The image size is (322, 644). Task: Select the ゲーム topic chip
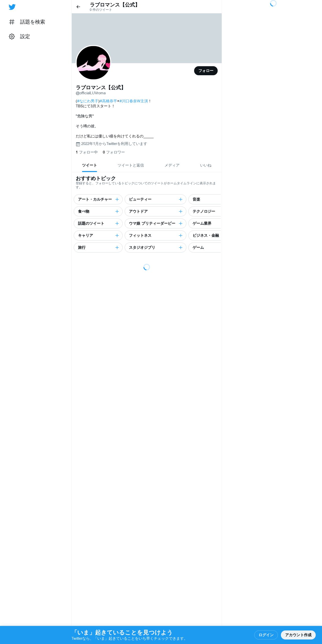point(205,248)
